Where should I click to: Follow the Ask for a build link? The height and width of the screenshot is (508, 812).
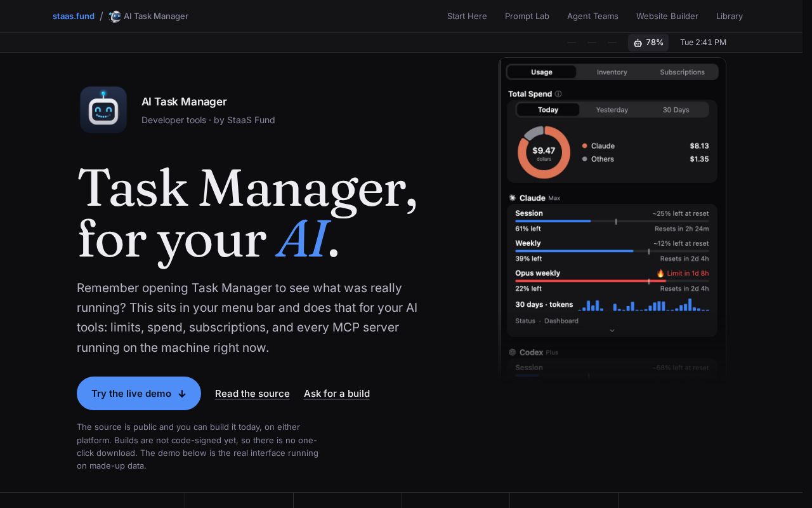(337, 394)
